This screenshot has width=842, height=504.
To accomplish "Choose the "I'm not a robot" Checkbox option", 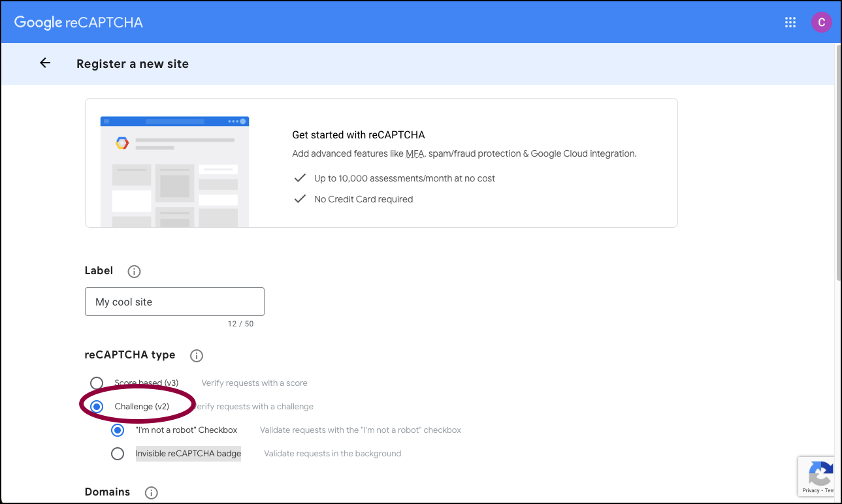I will [x=118, y=430].
